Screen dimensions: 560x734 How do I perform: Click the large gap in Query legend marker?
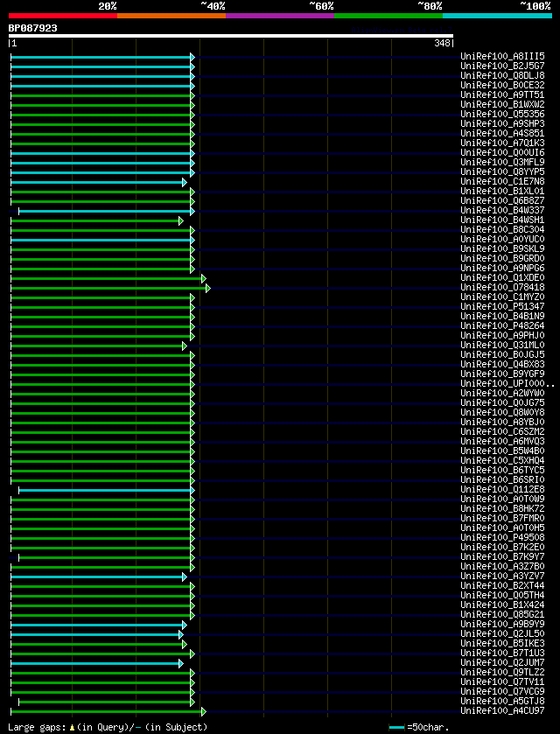click(72, 728)
